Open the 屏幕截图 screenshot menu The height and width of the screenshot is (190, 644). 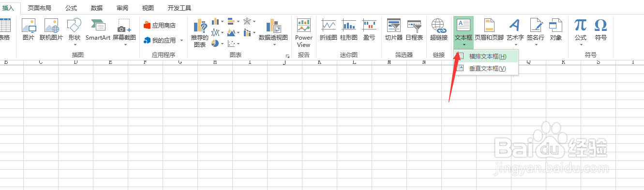pyautogui.click(x=124, y=32)
